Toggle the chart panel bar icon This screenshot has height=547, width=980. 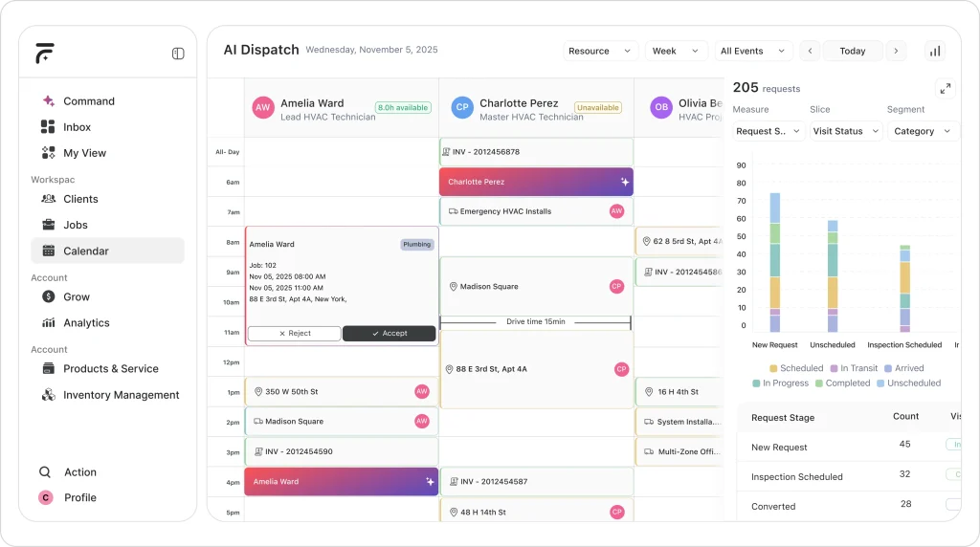pyautogui.click(x=935, y=52)
